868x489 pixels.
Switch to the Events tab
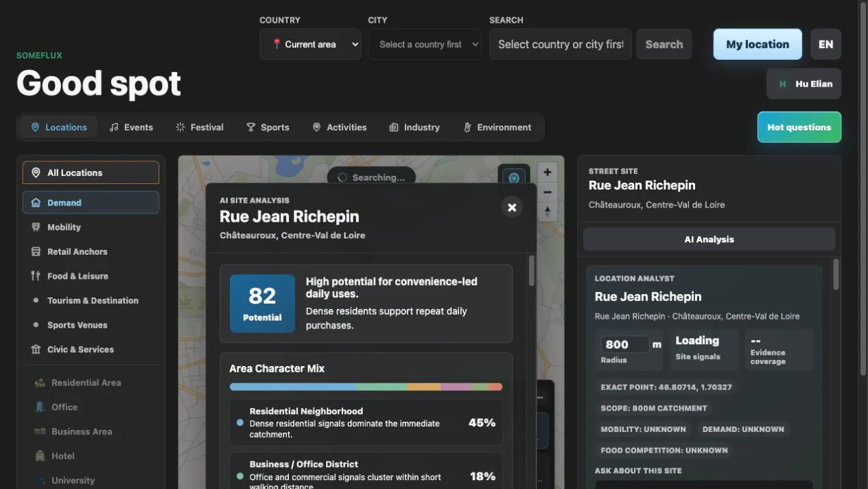coord(131,127)
